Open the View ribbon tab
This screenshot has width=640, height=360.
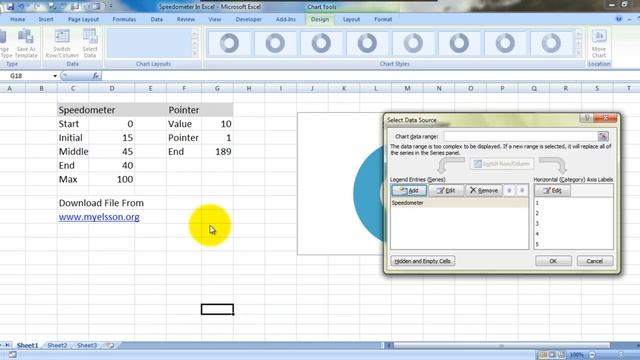click(215, 19)
